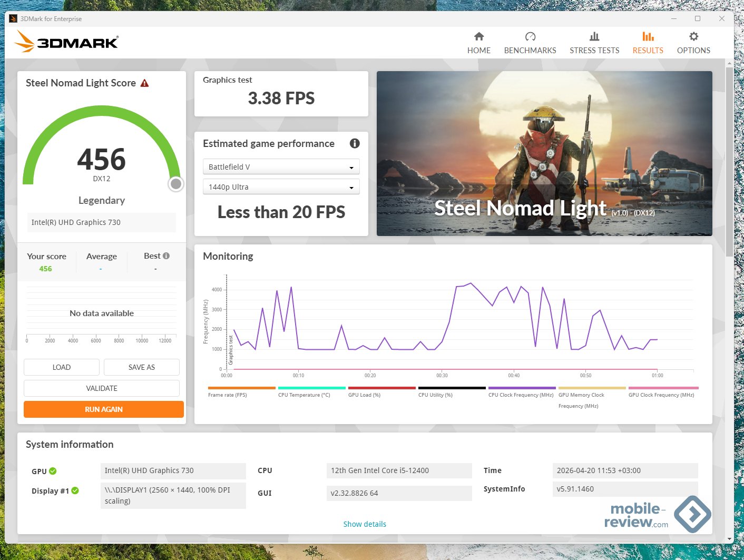This screenshot has height=560, width=744.
Task: Click the SAVE AS button
Action: tap(141, 367)
